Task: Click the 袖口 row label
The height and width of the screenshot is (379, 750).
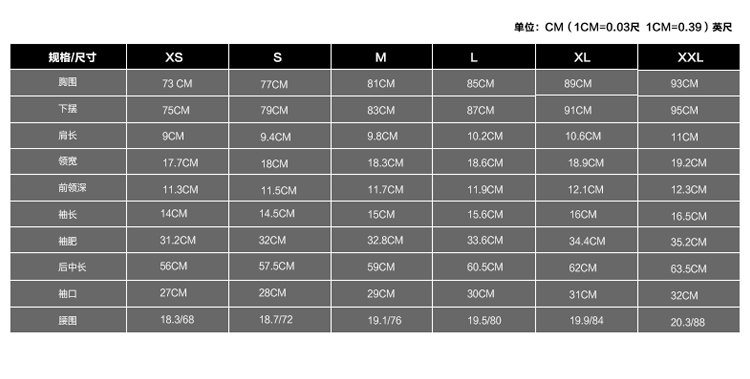Action: pyautogui.click(x=68, y=293)
